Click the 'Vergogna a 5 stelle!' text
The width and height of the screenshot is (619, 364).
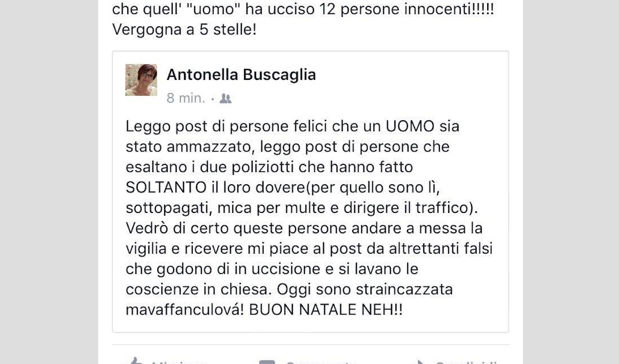pos(185,30)
